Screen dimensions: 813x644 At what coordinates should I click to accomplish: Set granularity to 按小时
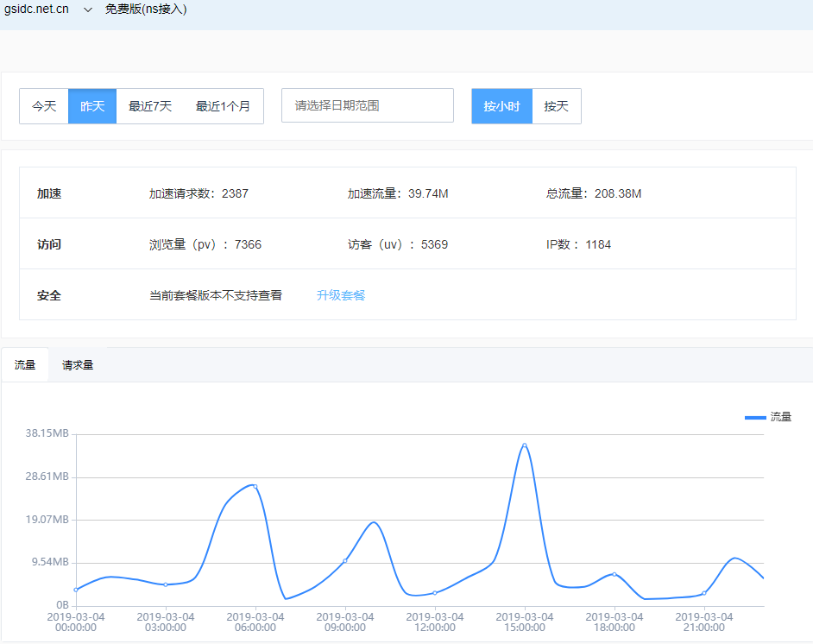pos(501,106)
